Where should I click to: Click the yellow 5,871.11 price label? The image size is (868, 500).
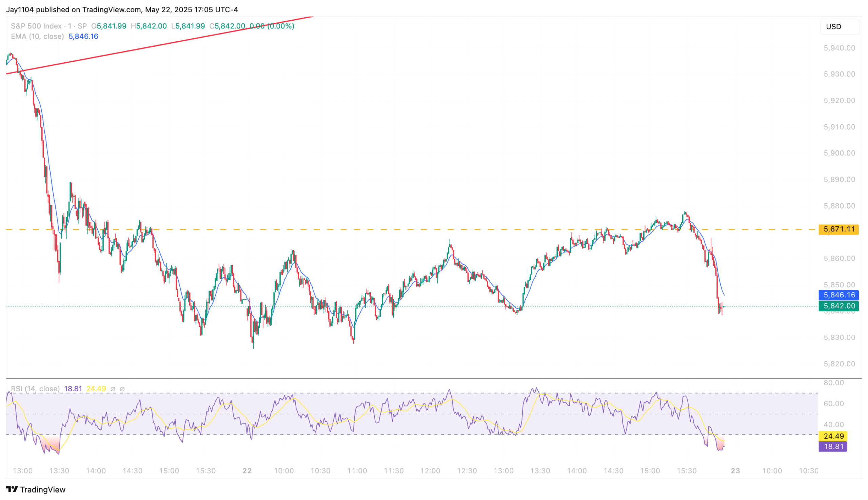[839, 229]
